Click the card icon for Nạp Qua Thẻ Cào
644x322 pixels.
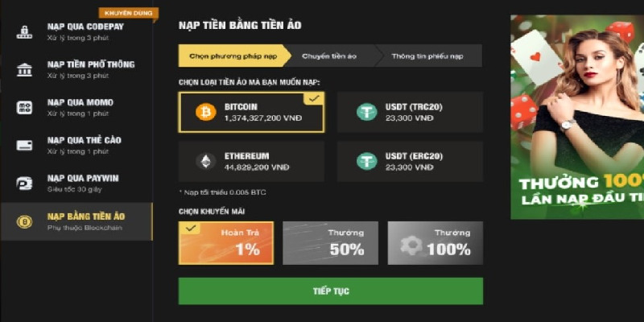(x=24, y=145)
